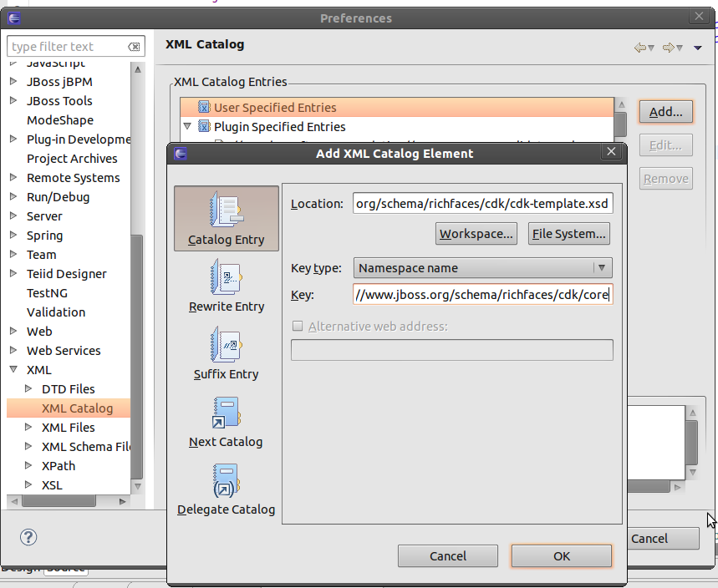Select User Specified Entries row

(x=397, y=107)
